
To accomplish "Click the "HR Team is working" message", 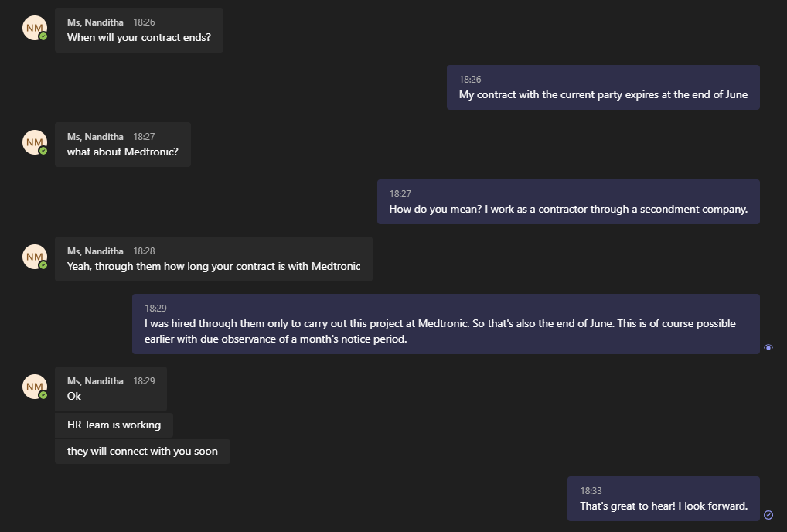I will pos(114,425).
